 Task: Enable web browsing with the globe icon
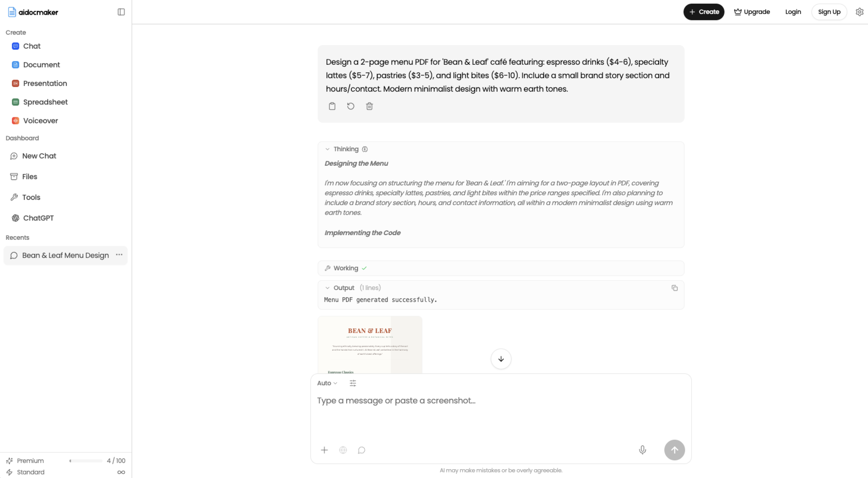tap(342, 450)
